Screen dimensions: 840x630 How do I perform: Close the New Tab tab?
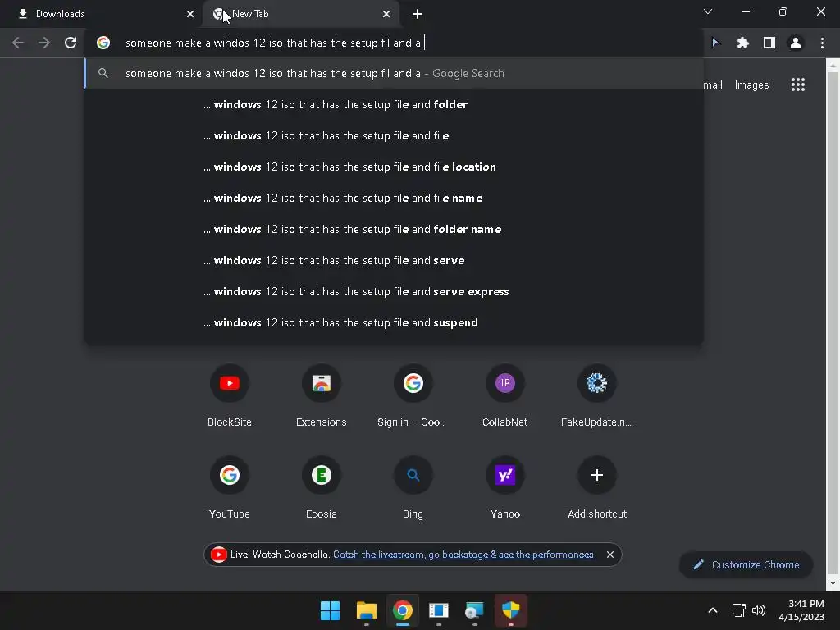tap(386, 14)
